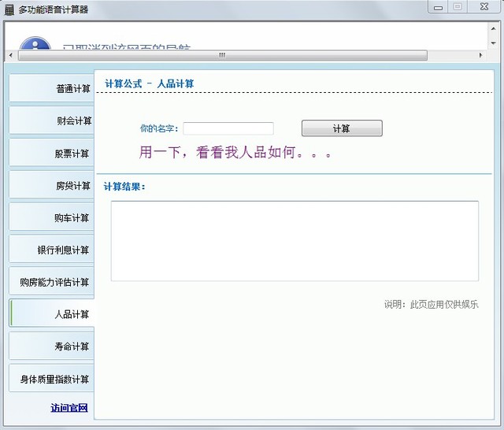Click the horizontal scrollbar thumb
Image resolution: width=504 pixels, height=430 pixels.
[222, 55]
